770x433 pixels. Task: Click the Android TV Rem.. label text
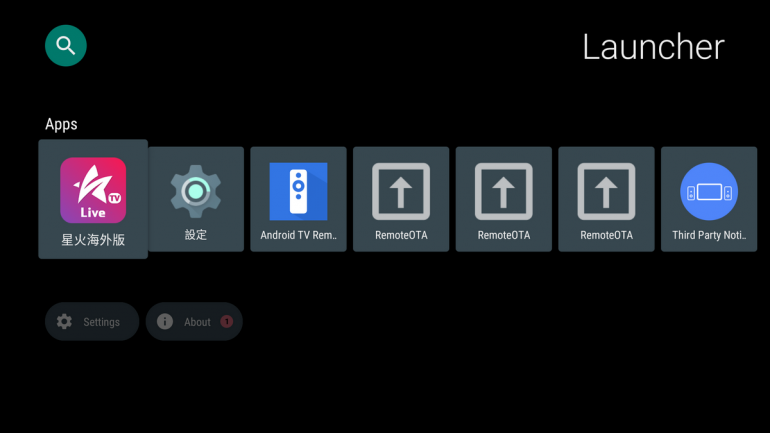pos(298,235)
